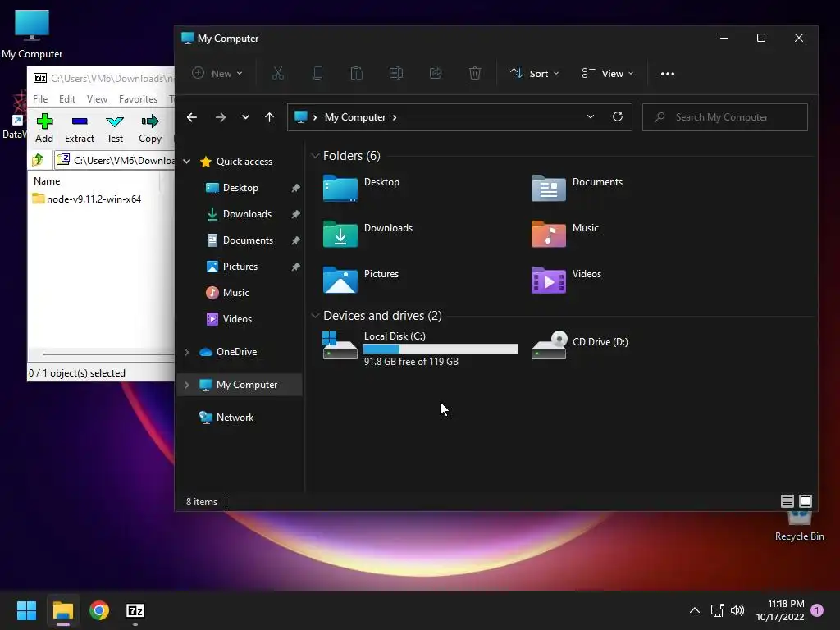Go up one level with the up arrow
Screen dimensions: 840x630
click(269, 117)
